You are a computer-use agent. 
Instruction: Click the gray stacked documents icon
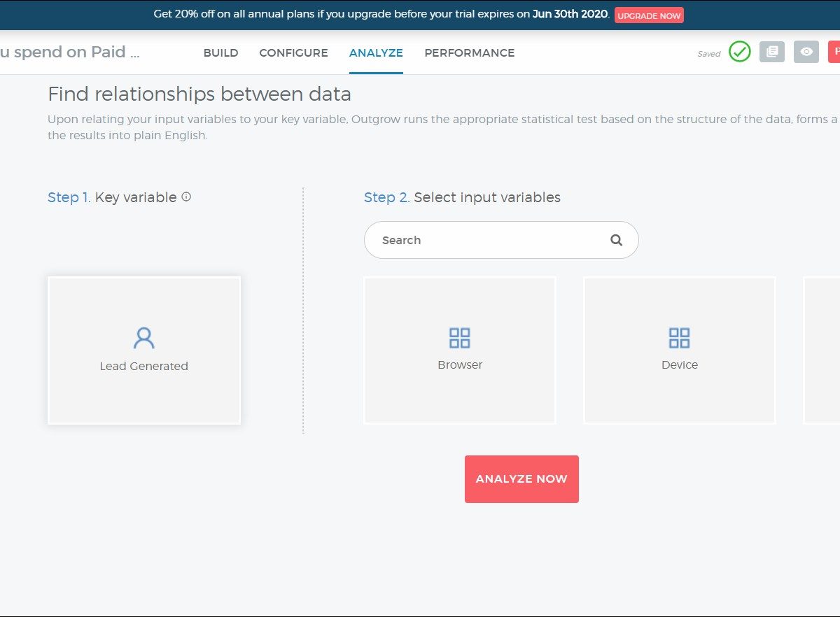click(771, 52)
